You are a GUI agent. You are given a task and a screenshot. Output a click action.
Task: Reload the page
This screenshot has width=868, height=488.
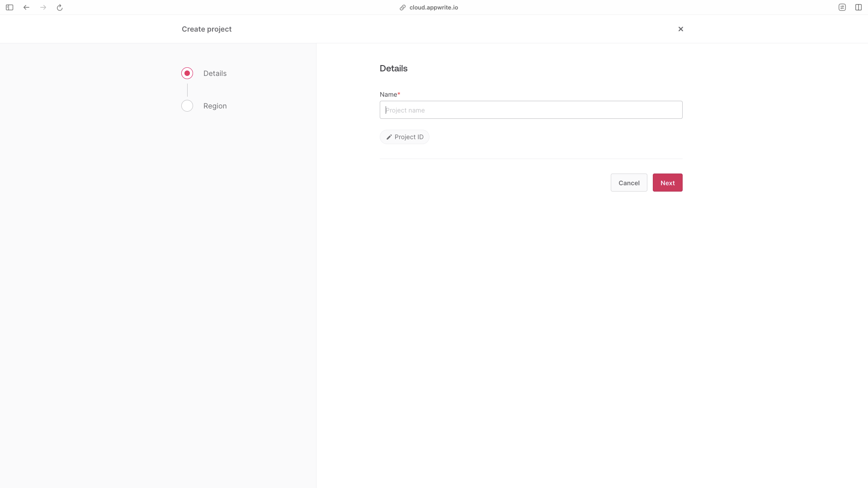[x=60, y=7]
